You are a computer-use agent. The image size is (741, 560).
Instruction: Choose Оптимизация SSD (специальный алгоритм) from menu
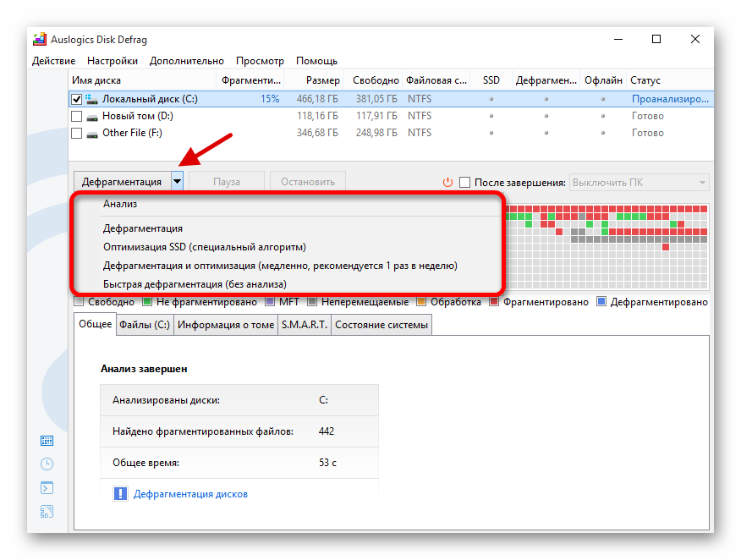[x=204, y=247]
